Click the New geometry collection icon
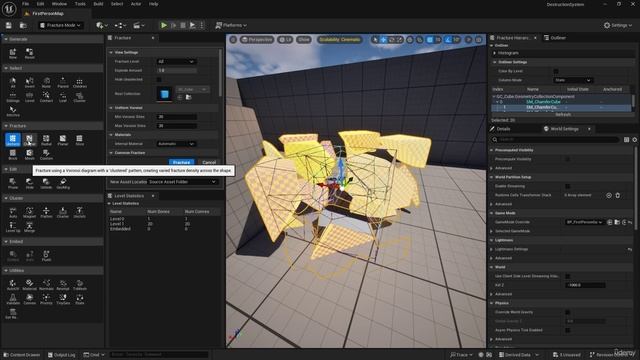Screen dimensions: 640x360 [13, 53]
